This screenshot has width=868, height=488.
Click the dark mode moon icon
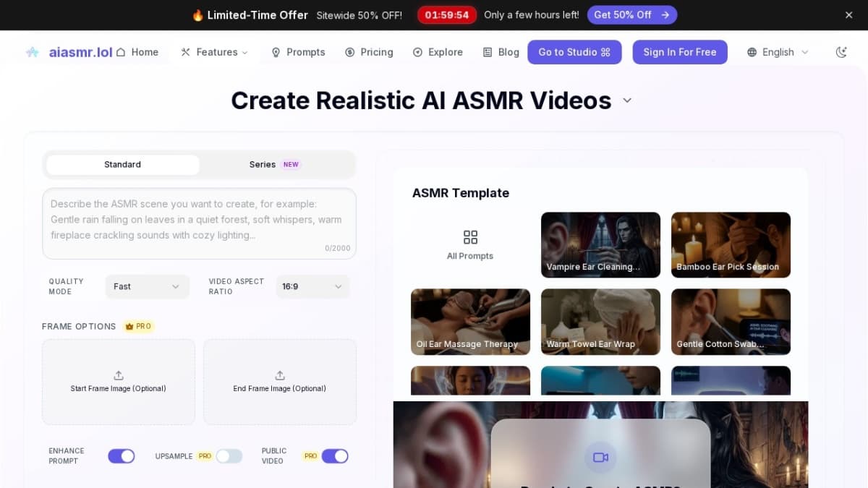tap(841, 52)
